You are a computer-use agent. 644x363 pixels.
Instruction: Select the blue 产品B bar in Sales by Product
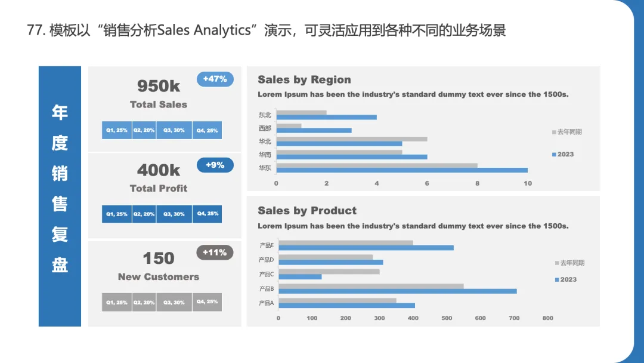pos(398,291)
